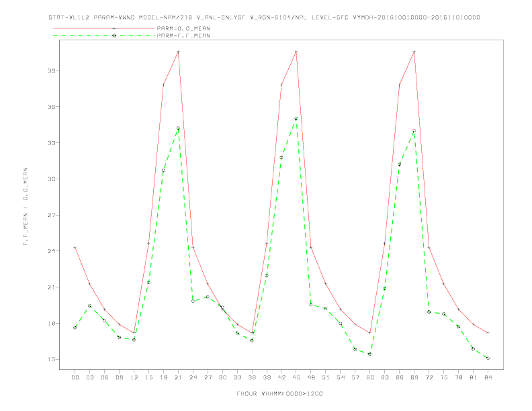
Task: Click x-axis tick label 42
Action: pyautogui.click(x=281, y=377)
